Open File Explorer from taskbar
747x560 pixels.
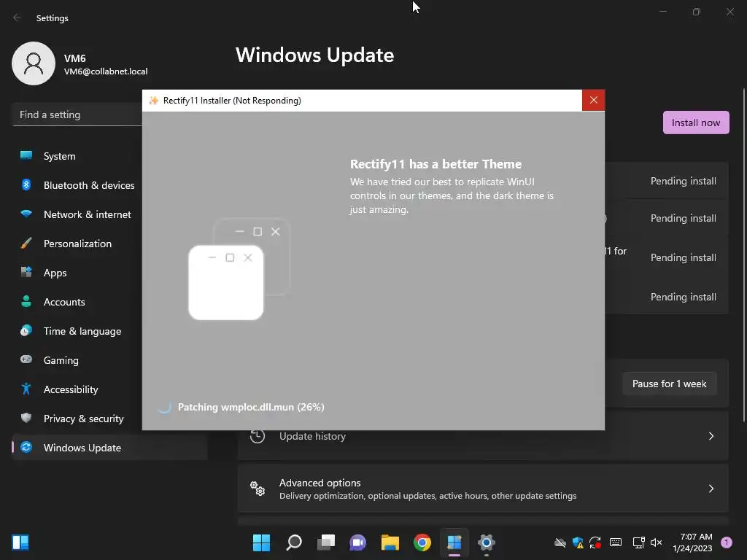coord(390,542)
